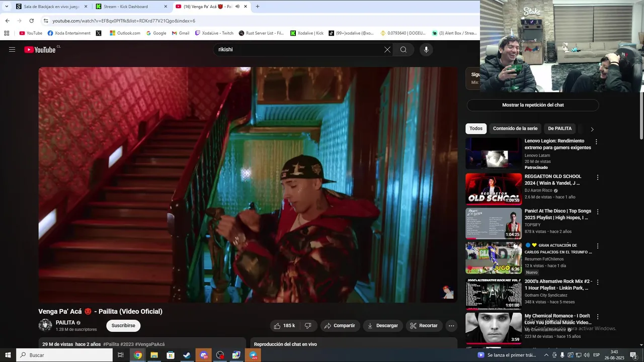This screenshot has height=362, width=644.
Task: Open YouTube bookmark
Action: tap(31, 33)
